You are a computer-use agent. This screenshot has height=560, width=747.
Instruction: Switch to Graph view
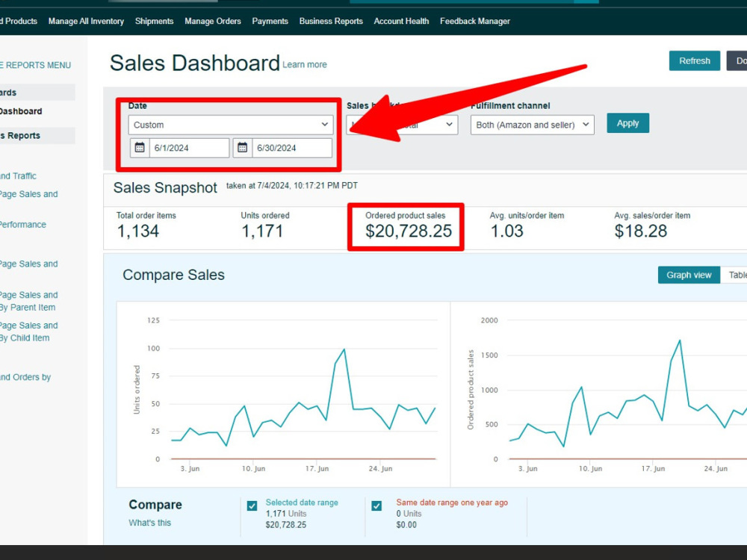click(689, 275)
